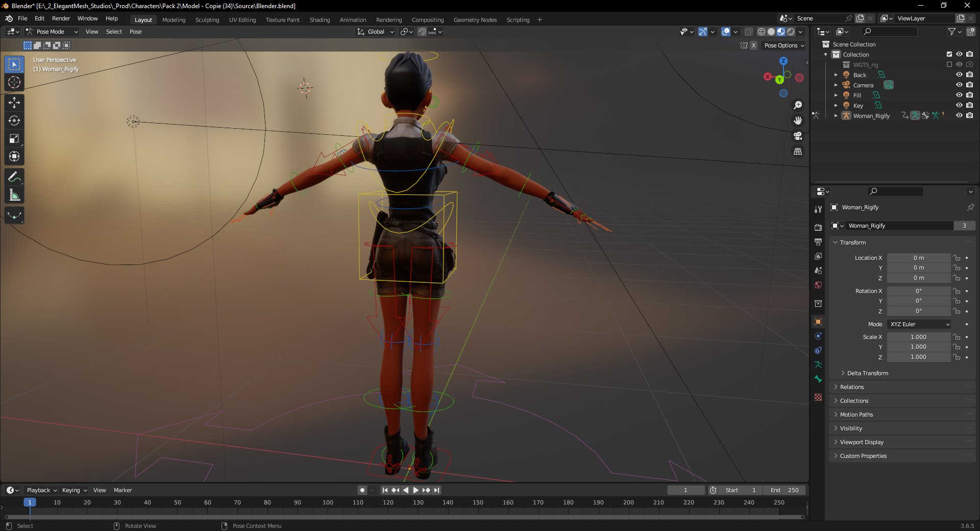Open the XYZ Euler rotation mode dropdown
The image size is (980, 531).
919,324
